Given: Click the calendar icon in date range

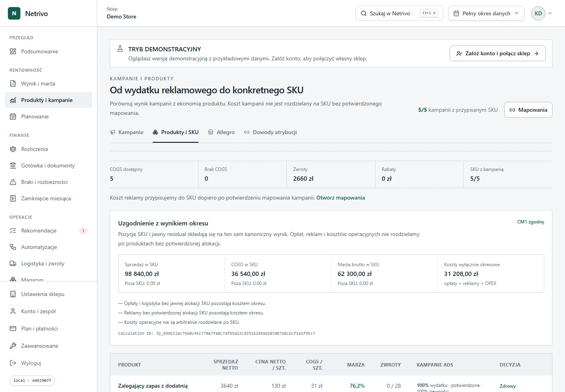Looking at the screenshot, I should (456, 13).
